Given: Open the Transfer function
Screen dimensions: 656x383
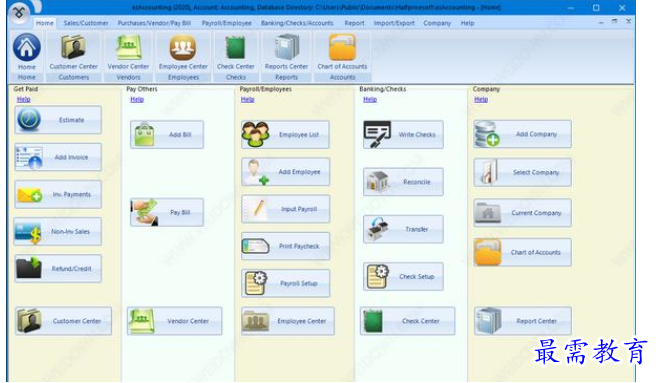Looking at the screenshot, I should tap(403, 229).
